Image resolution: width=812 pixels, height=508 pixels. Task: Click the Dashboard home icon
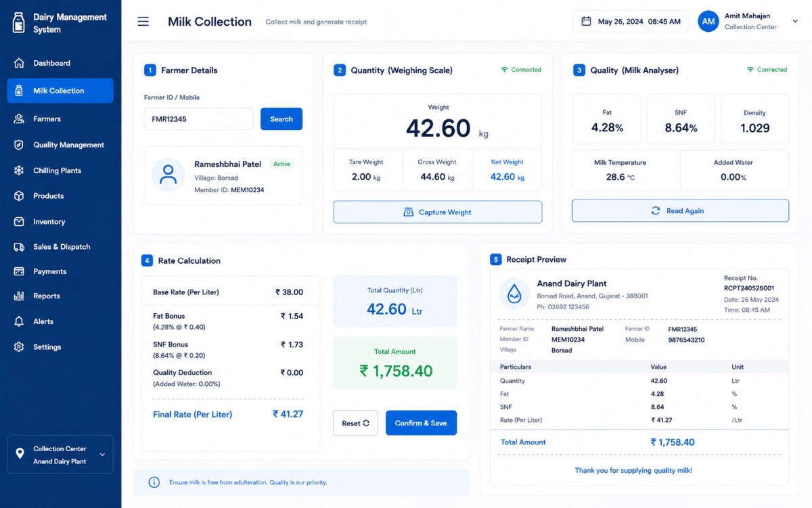(x=19, y=63)
